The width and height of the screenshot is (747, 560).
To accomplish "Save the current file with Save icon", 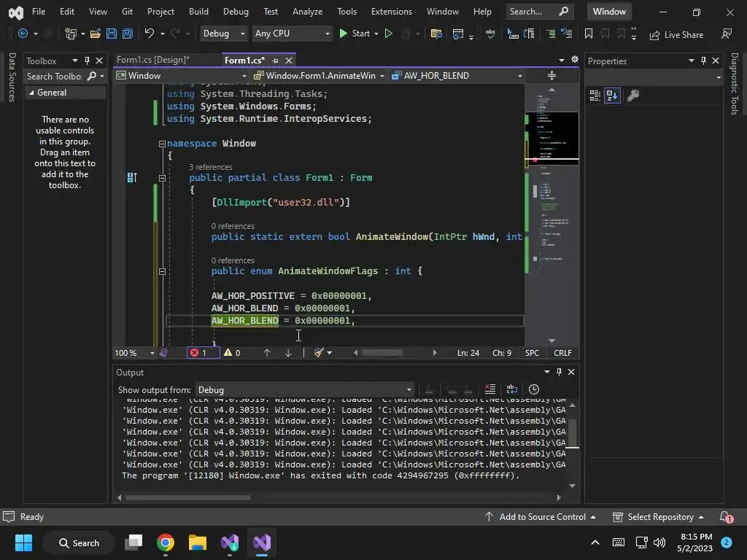I will point(112,34).
